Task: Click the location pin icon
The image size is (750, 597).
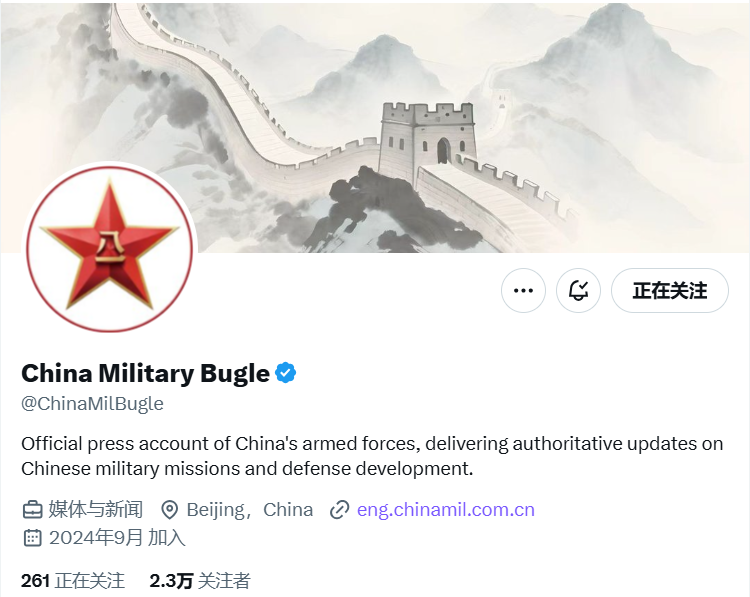Action: point(169,510)
